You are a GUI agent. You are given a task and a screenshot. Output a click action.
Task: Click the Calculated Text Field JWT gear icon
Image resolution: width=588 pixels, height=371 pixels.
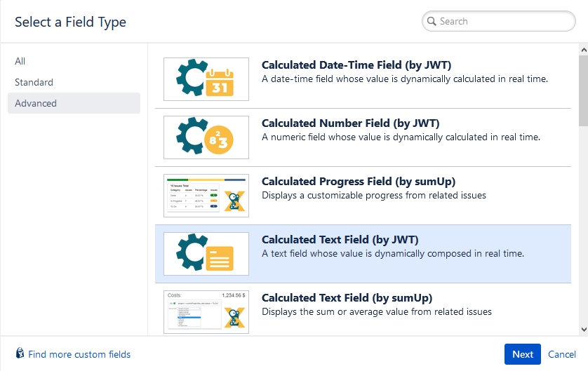tap(206, 254)
